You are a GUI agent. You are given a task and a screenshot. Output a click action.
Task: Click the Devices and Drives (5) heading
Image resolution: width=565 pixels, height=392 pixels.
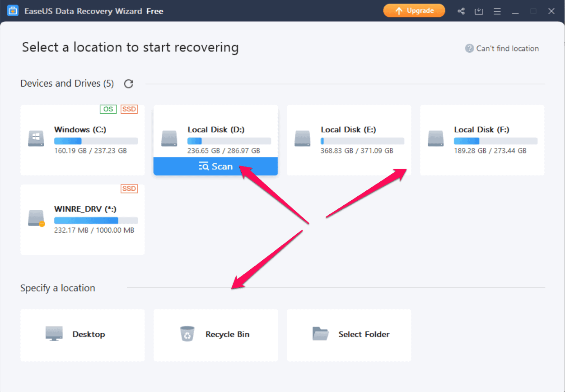click(x=67, y=83)
